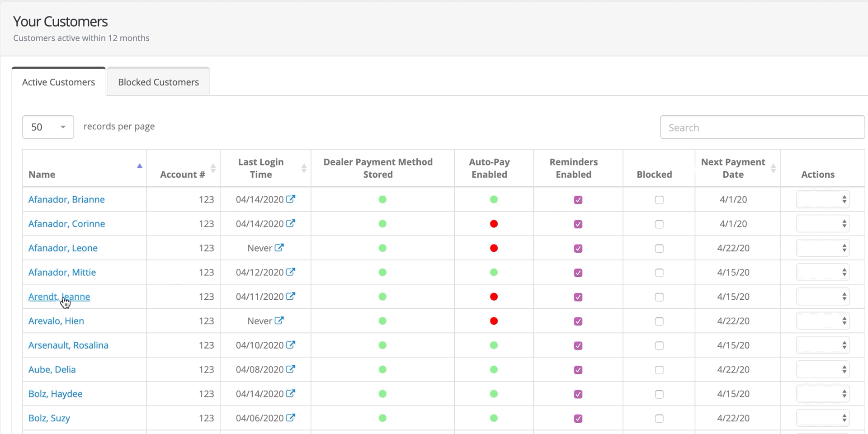The width and height of the screenshot is (868, 434).
Task: Select the Active Customers tab
Action: pyautogui.click(x=58, y=82)
